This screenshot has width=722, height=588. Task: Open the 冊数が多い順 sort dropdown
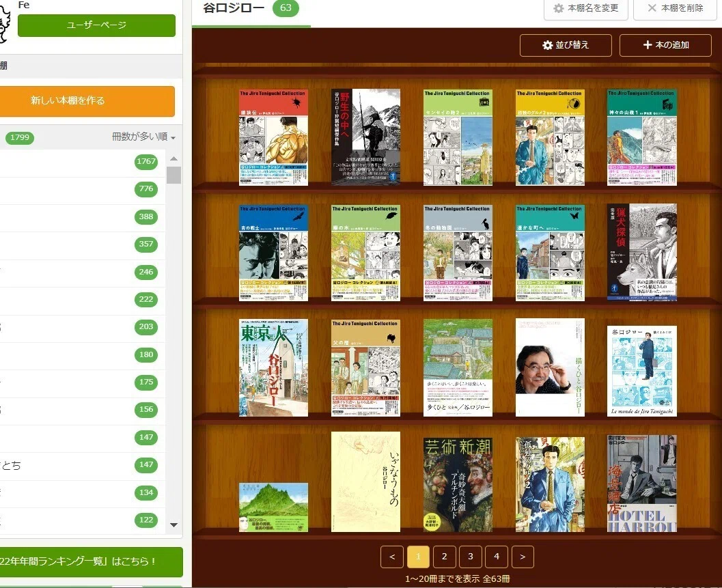coord(143,137)
